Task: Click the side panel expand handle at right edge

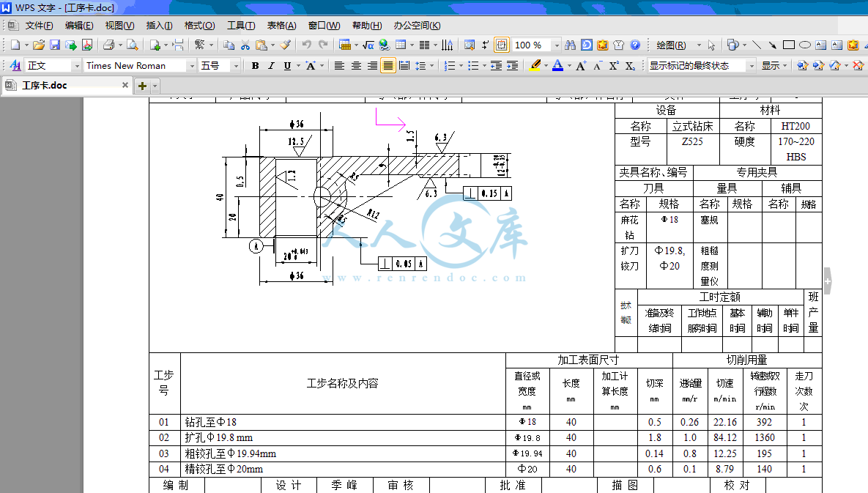Action: (827, 281)
